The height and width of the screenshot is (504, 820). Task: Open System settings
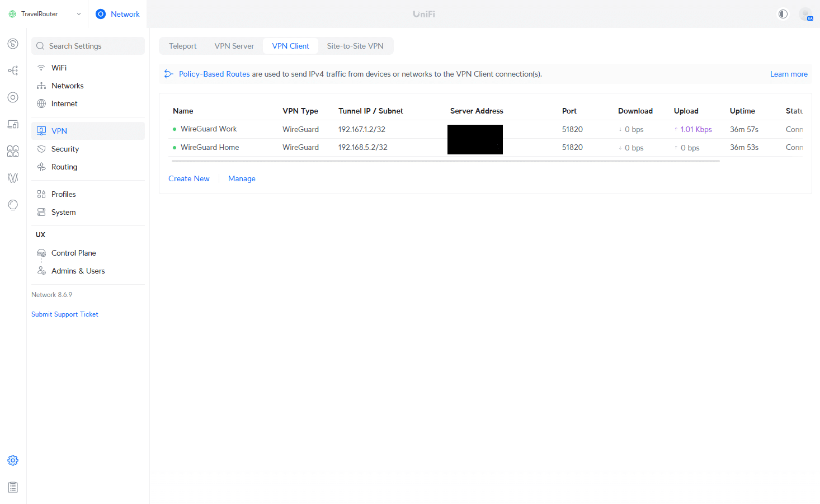click(88, 212)
